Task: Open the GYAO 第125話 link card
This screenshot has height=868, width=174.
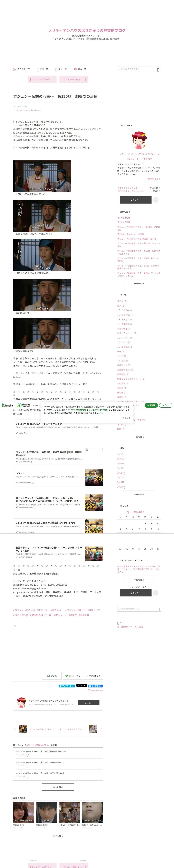Action: point(58,457)
